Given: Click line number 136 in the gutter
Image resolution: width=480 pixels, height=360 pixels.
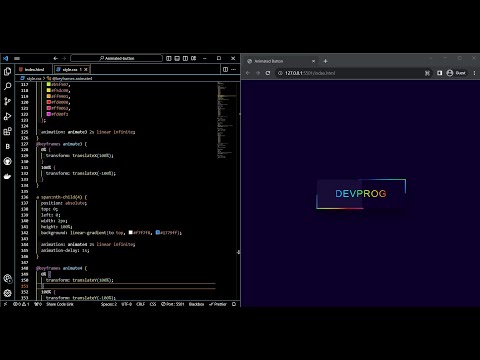Looking at the screenshot, I should (x=25, y=197).
